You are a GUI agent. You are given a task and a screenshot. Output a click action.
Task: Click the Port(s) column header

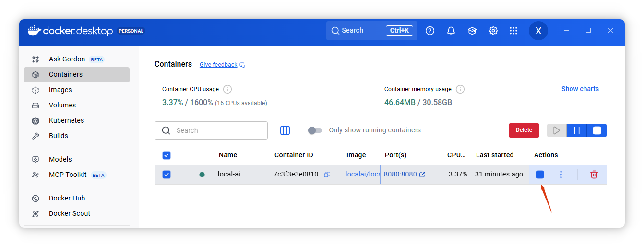pyautogui.click(x=396, y=155)
